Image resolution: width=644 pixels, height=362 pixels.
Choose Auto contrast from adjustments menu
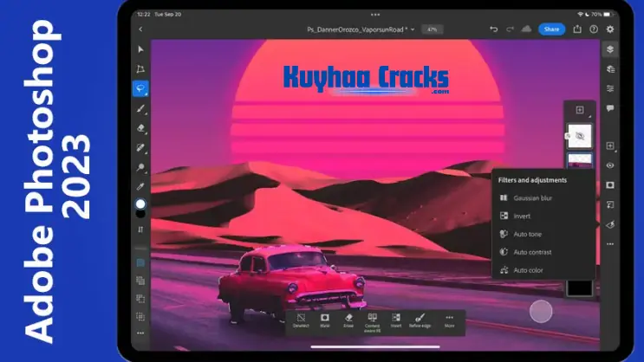click(x=533, y=252)
